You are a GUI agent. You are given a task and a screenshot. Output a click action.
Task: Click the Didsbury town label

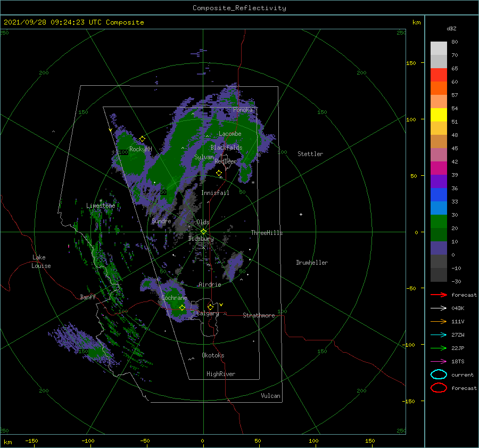point(201,239)
